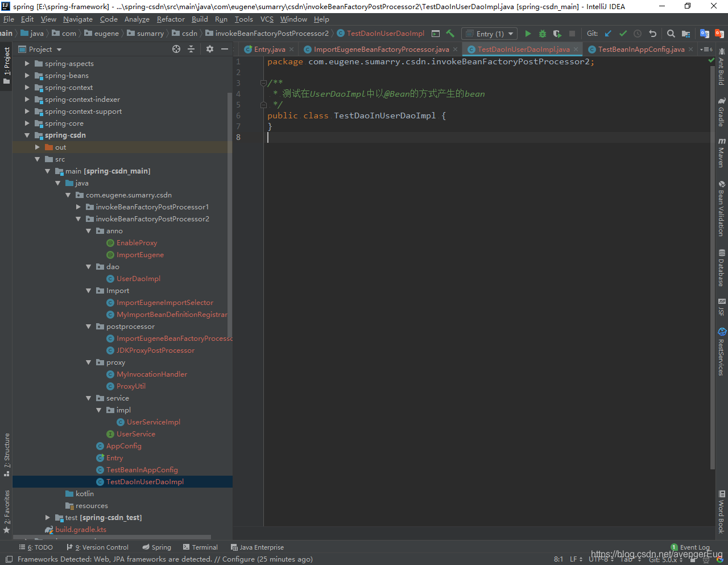Image resolution: width=728 pixels, height=565 pixels.
Task: Click the Git Commit checkmark icon
Action: point(623,34)
